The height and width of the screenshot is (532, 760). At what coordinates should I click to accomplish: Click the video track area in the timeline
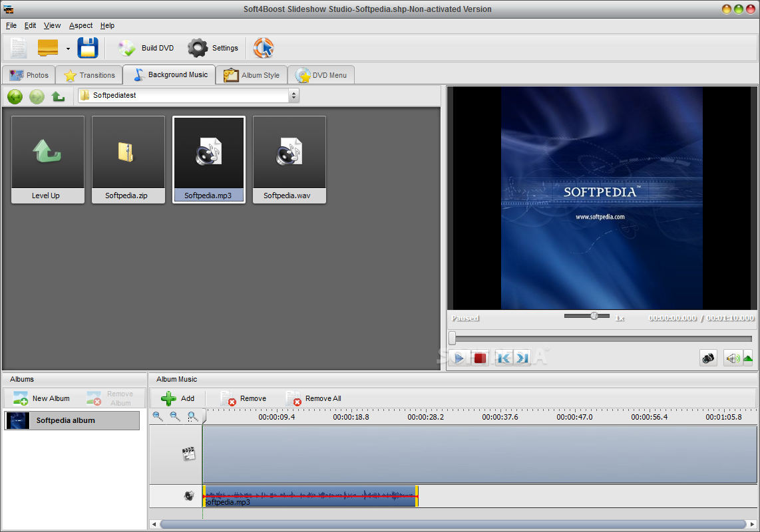tap(480, 454)
